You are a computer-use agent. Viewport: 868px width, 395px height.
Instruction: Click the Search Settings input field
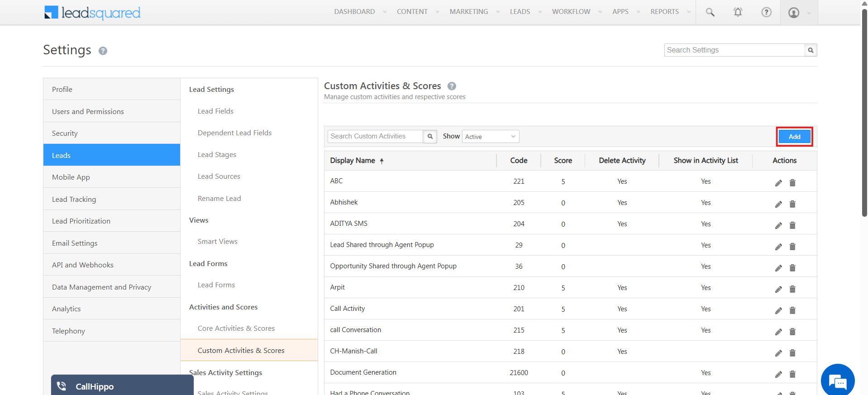click(734, 50)
